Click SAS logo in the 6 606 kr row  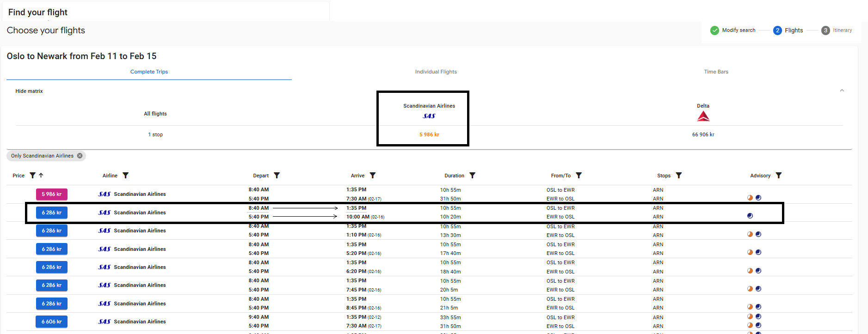click(105, 322)
